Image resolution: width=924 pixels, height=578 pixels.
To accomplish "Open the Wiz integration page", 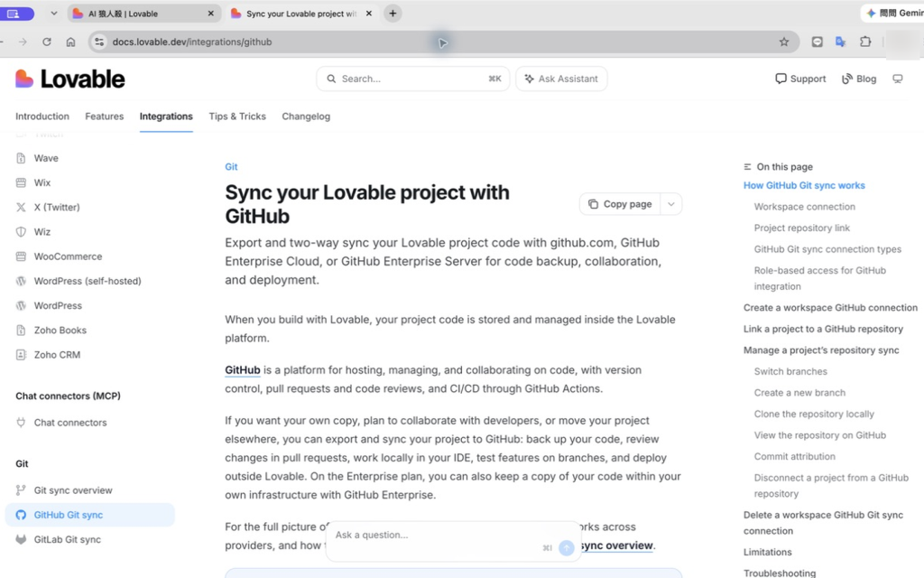I will [x=42, y=232].
